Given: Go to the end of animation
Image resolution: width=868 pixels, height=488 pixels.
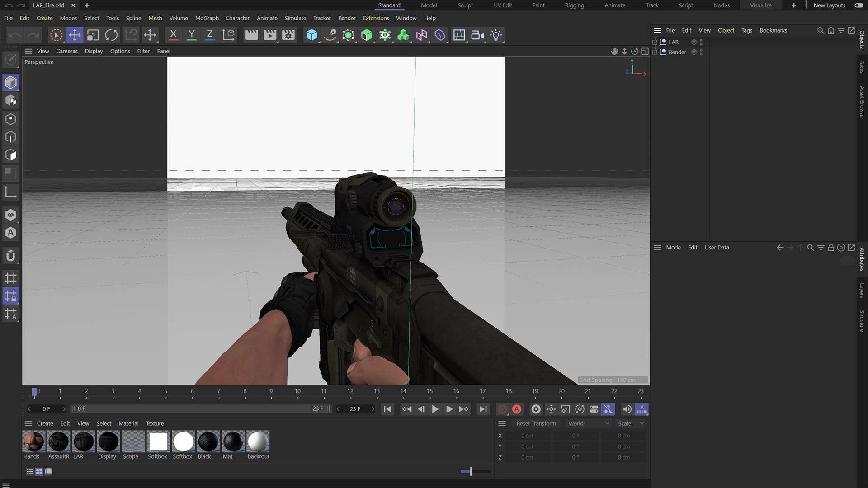Looking at the screenshot, I should click(x=483, y=409).
